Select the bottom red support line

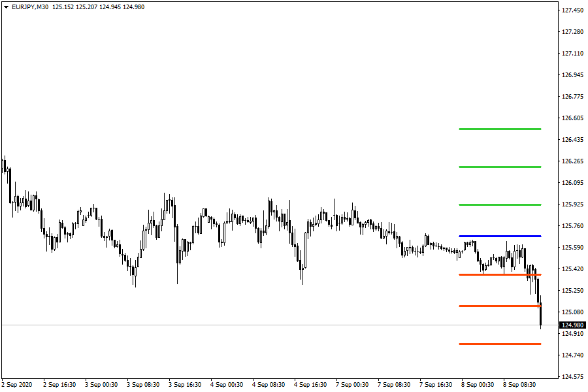pos(500,344)
